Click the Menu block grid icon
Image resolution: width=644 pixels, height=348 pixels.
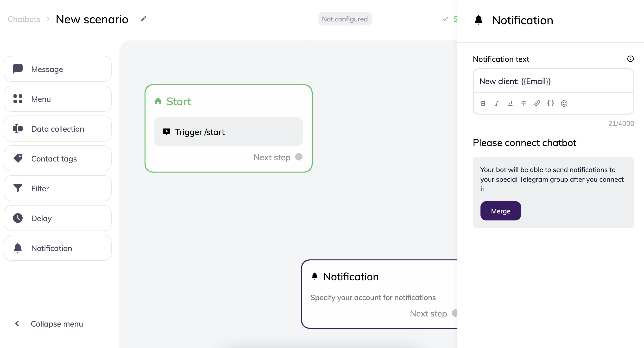(x=18, y=99)
